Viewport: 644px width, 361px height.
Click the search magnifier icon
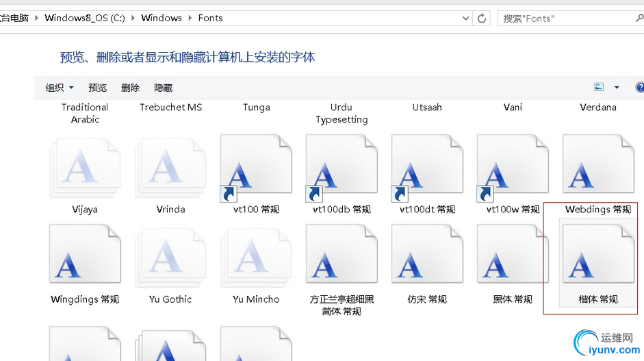[x=639, y=18]
